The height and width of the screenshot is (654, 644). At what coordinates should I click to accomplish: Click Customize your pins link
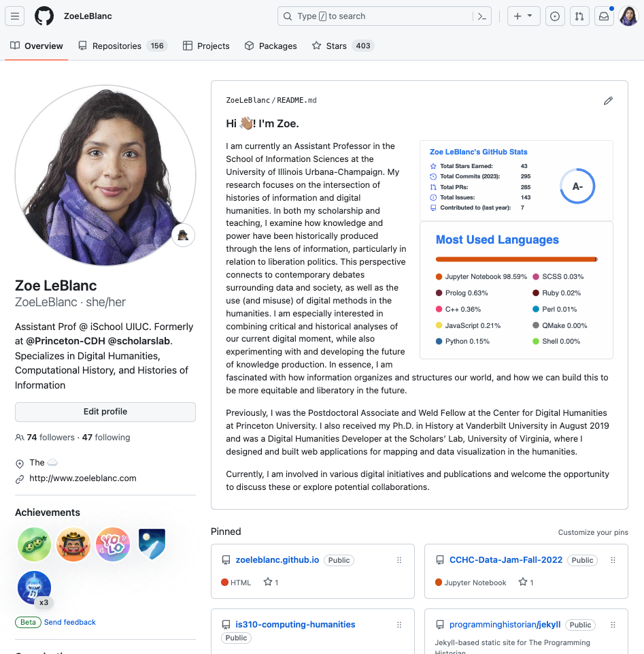tap(593, 532)
